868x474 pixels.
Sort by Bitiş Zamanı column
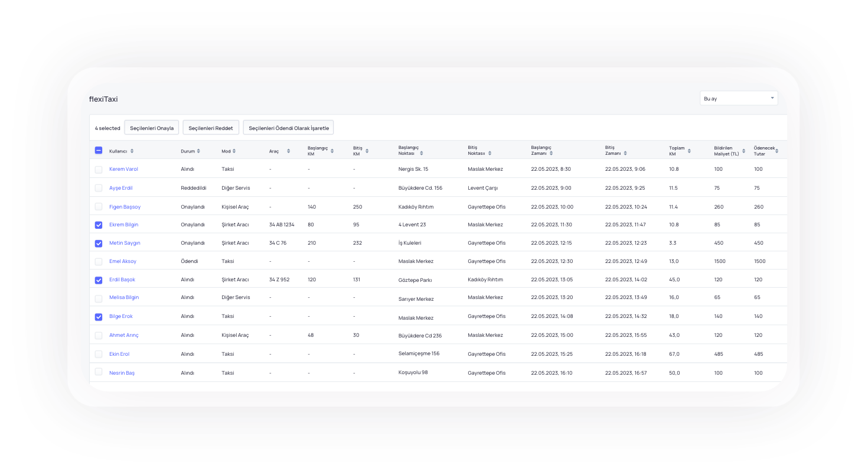point(625,153)
